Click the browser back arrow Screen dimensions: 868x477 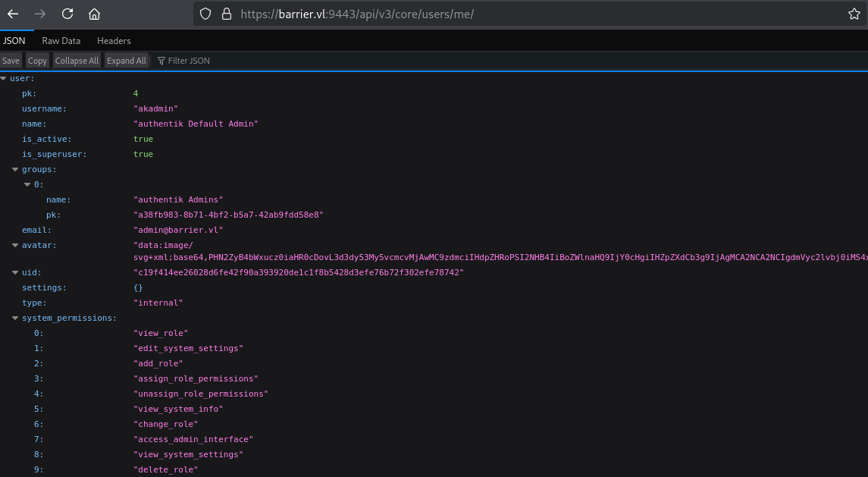point(14,14)
